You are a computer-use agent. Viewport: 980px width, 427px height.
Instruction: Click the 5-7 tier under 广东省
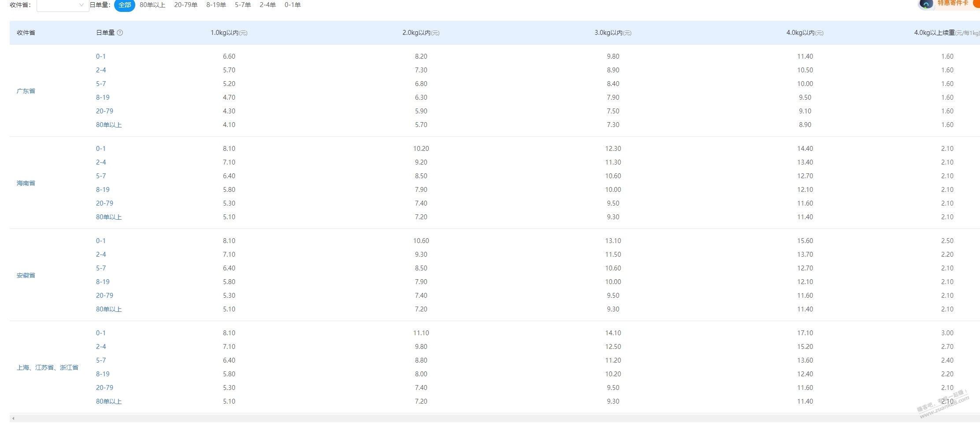tap(101, 84)
